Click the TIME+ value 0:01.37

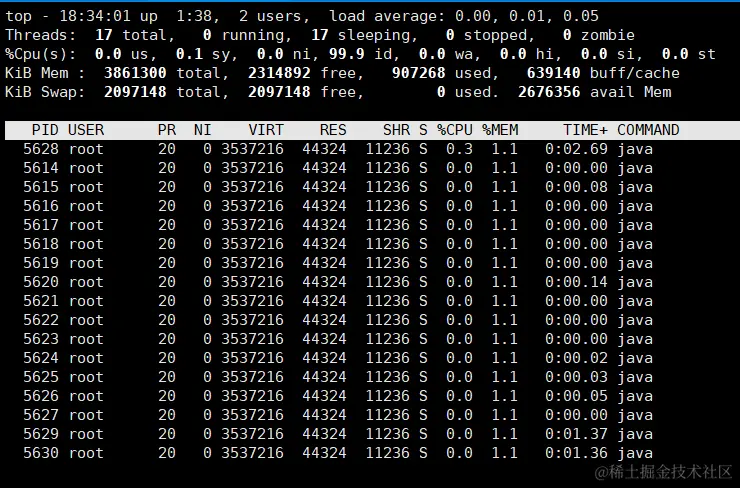[x=577, y=434]
